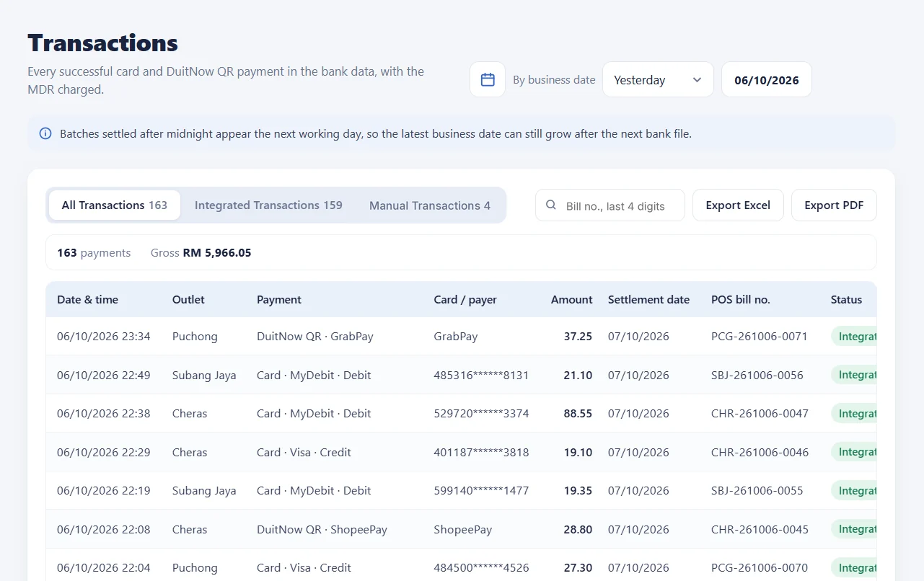Switch to the Integrated Transactions tab
This screenshot has height=581, width=924.
click(x=268, y=205)
